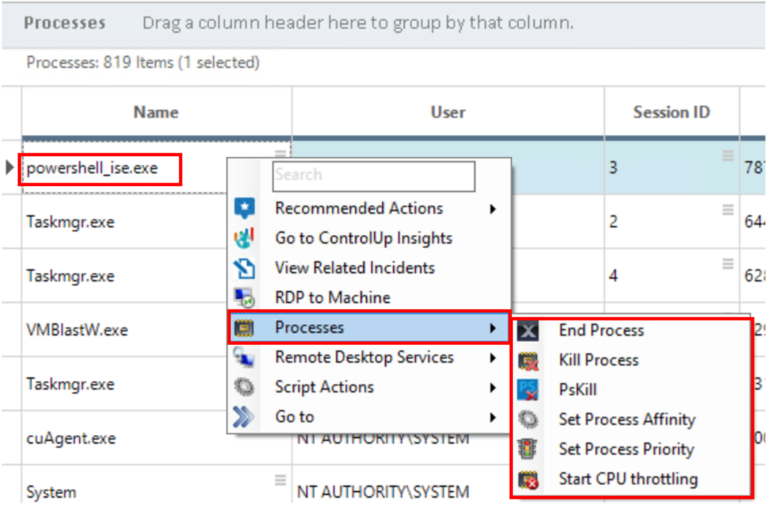Expand the Go to submenu arrow
Screen dimensions: 768x506
pos(493,417)
